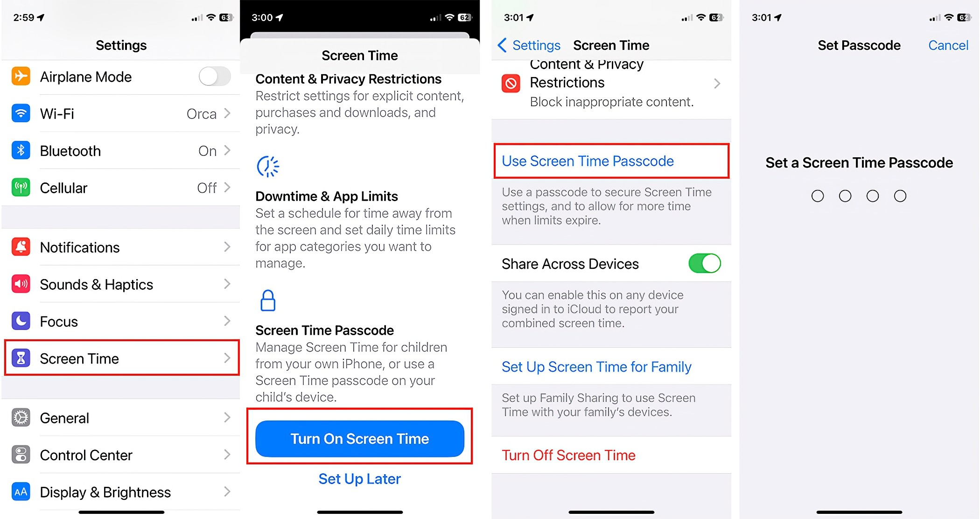
Task: Tap the Airplane Mode icon
Action: pos(20,76)
